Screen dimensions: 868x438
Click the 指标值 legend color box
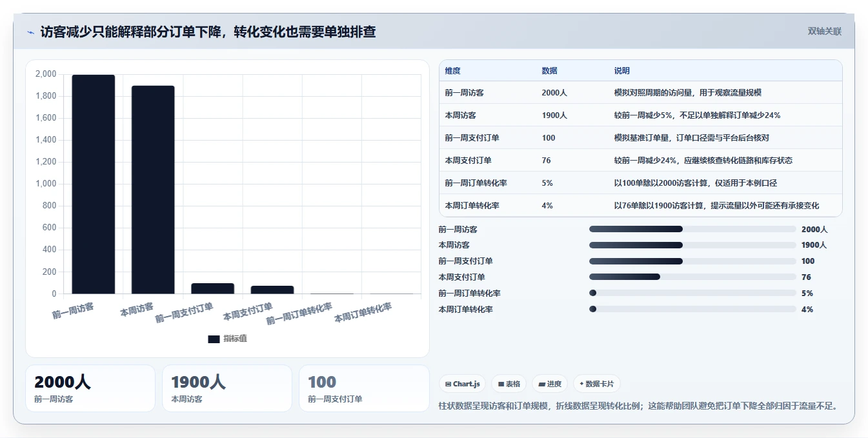(x=214, y=339)
